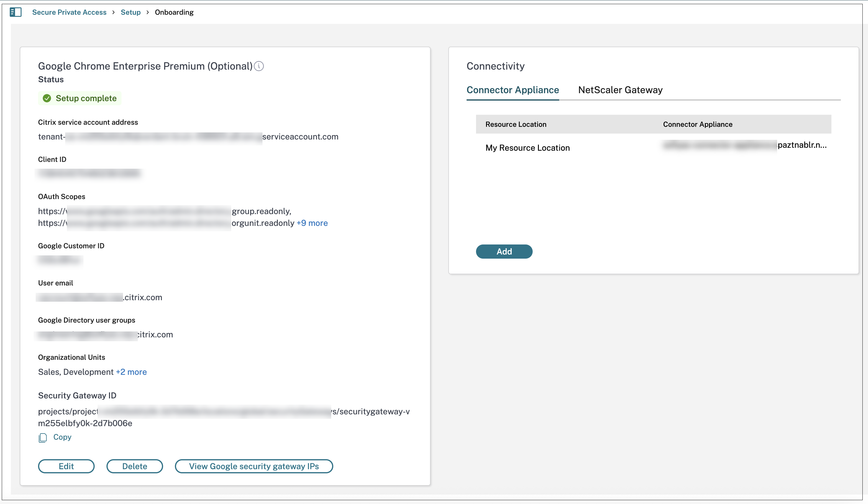
Task: Show +2 more Organizational Units
Action: coord(131,372)
